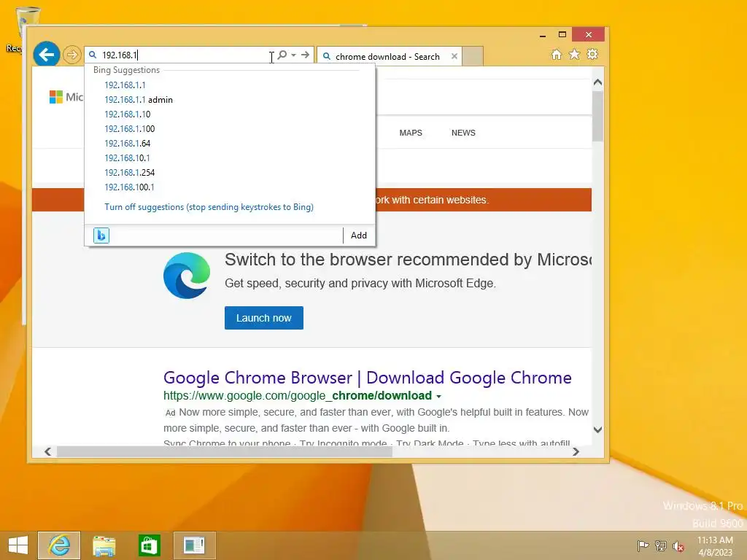The height and width of the screenshot is (560, 747).
Task: Click the vertical scrollbar thumb
Action: click(598, 116)
